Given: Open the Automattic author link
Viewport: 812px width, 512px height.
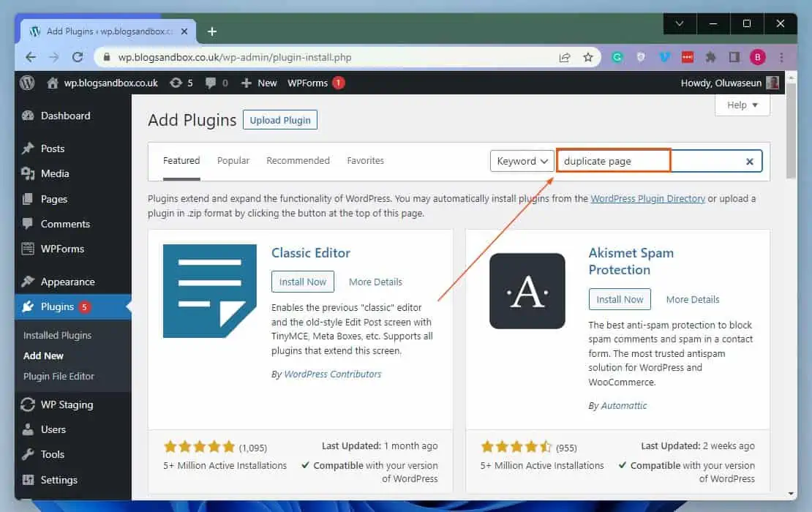Looking at the screenshot, I should 624,405.
